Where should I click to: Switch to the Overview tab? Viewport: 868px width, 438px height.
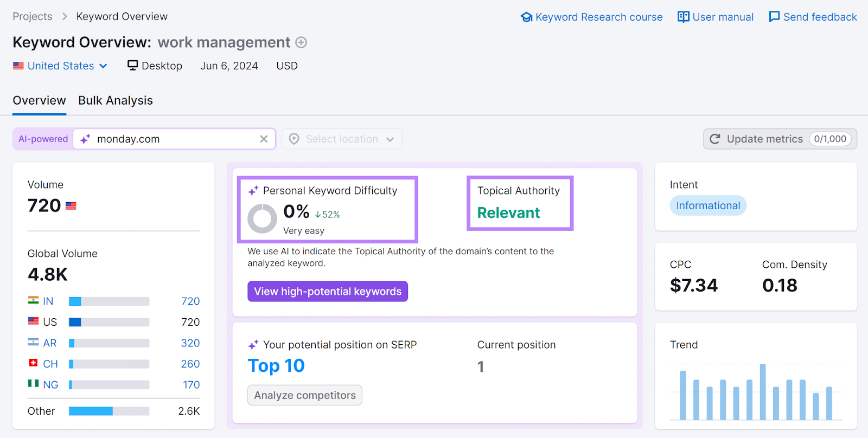39,101
